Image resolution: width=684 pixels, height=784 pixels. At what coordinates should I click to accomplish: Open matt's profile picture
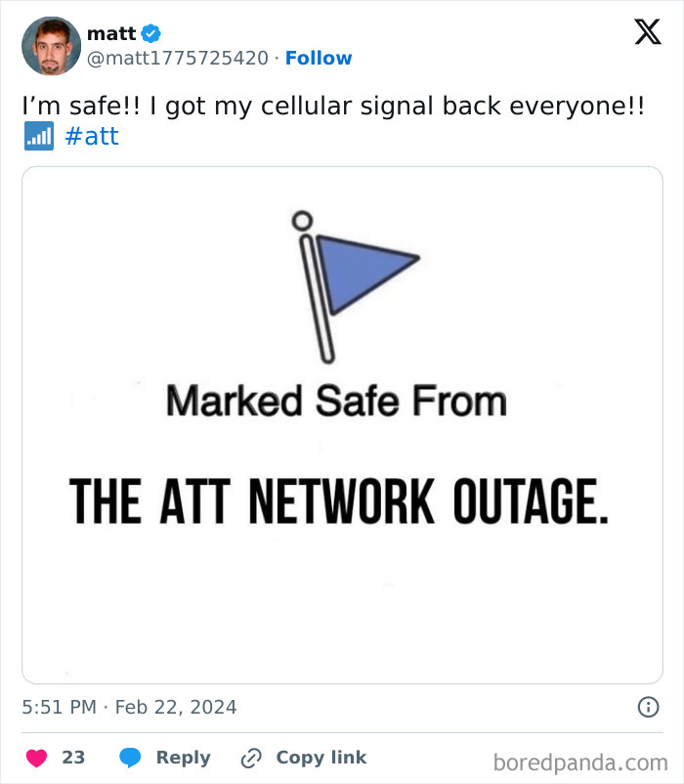pyautogui.click(x=51, y=46)
